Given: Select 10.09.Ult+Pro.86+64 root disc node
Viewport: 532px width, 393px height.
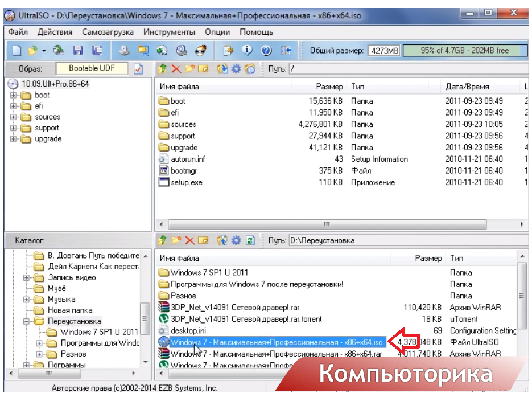Looking at the screenshot, I should 55,84.
